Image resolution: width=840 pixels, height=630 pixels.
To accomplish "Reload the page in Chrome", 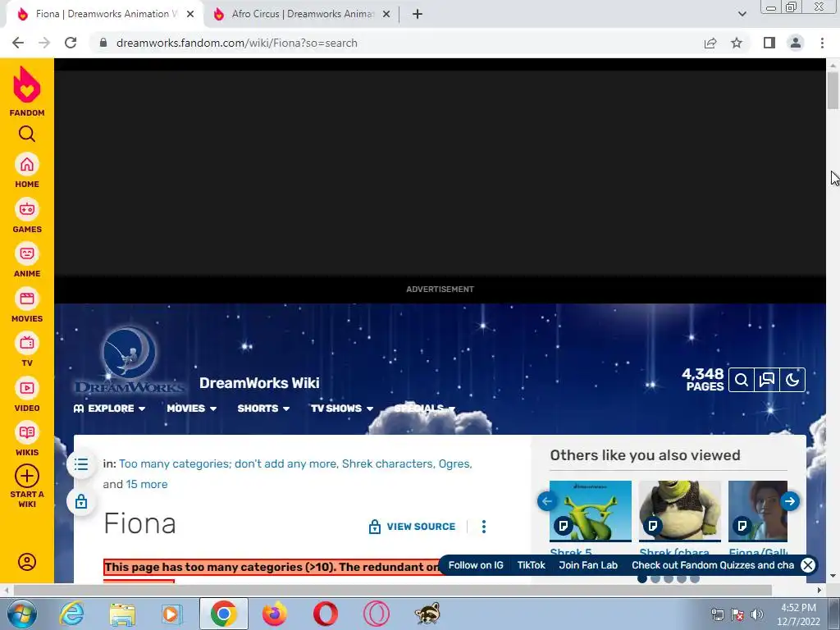I will point(71,43).
